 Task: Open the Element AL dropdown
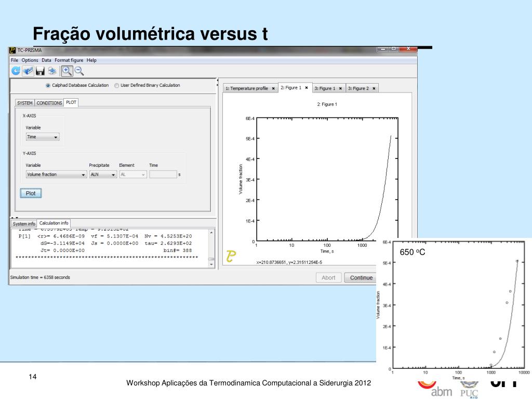pyautogui.click(x=133, y=175)
